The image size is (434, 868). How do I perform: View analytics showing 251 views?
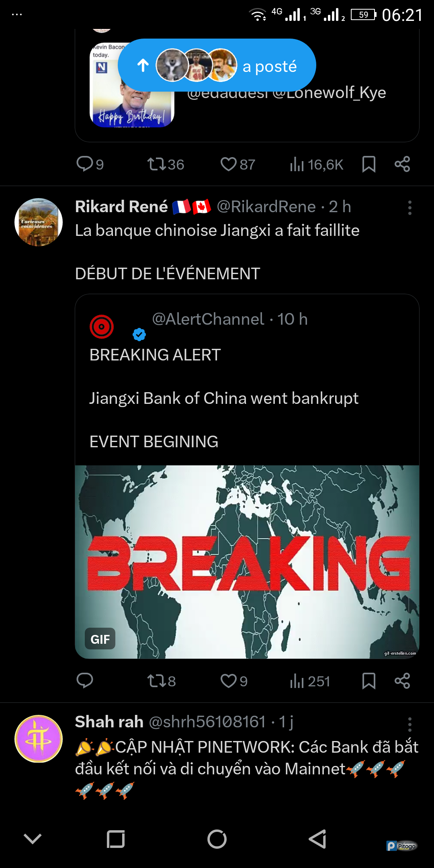click(310, 681)
